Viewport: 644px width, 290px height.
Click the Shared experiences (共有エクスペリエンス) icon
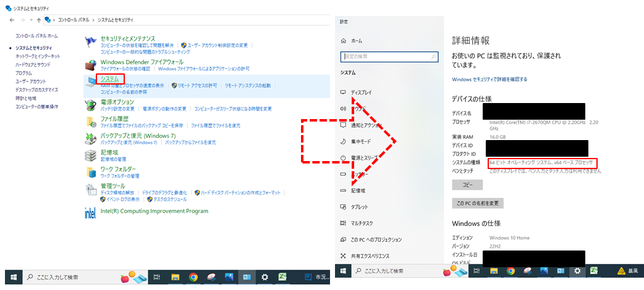344,256
